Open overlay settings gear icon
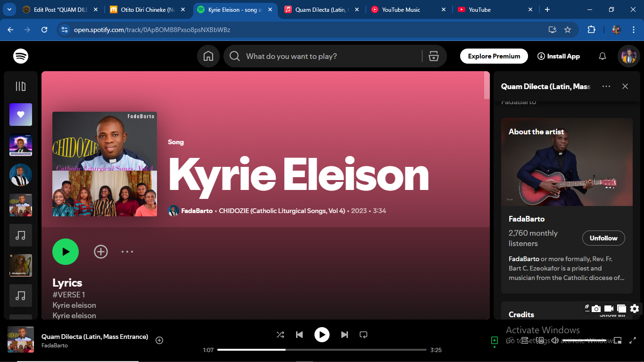This screenshot has height=362, width=644. pos(635,309)
